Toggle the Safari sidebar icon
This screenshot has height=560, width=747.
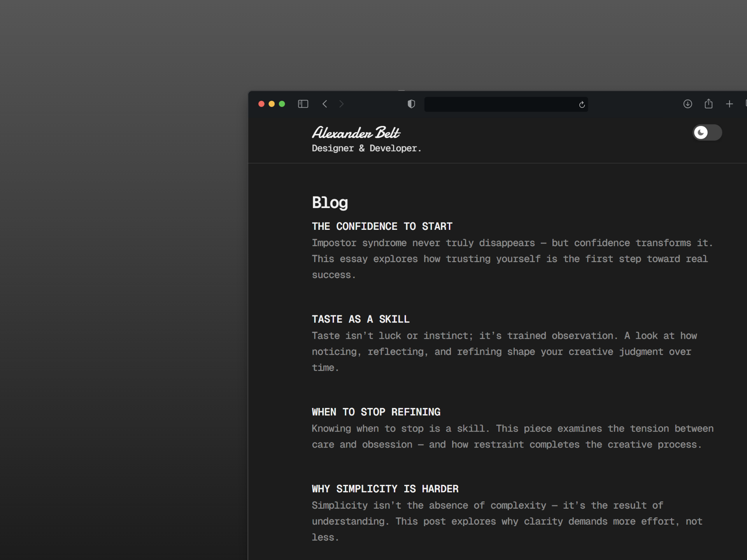tap(303, 104)
